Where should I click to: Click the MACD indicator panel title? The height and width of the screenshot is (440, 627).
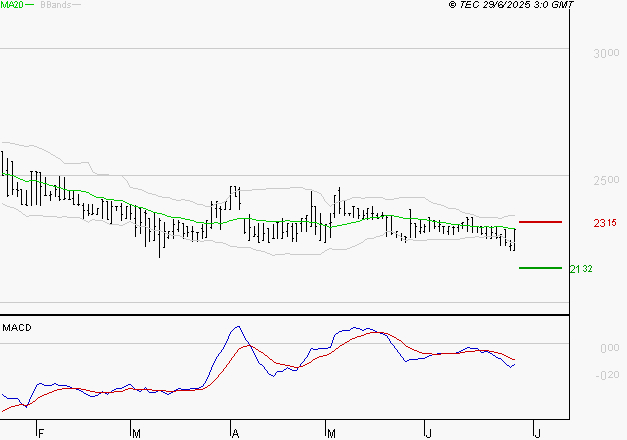coord(17,328)
